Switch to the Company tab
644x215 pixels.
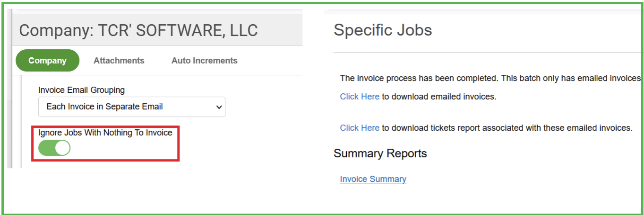tap(47, 61)
